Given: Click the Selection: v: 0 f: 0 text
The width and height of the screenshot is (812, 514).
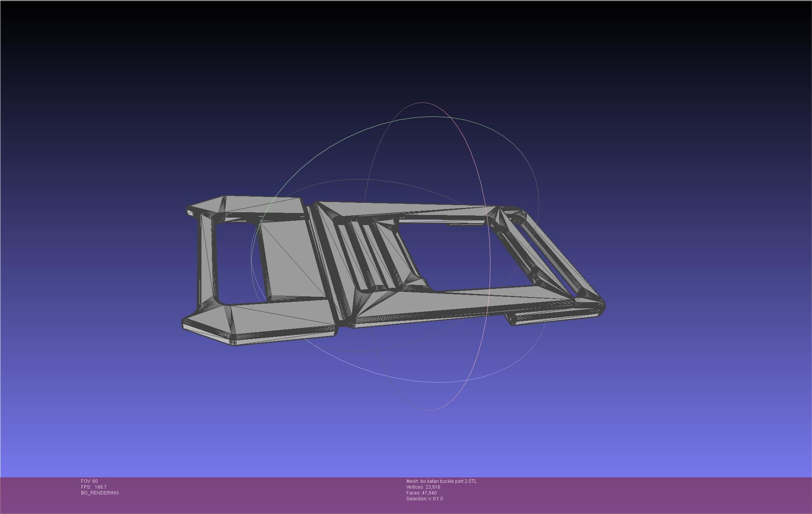Looking at the screenshot, I should click(x=424, y=499).
